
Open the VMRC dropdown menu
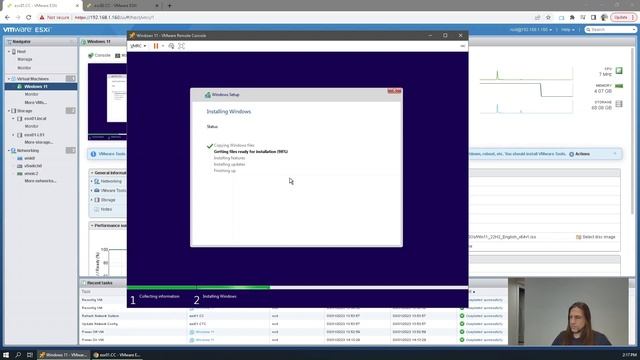tap(138, 46)
